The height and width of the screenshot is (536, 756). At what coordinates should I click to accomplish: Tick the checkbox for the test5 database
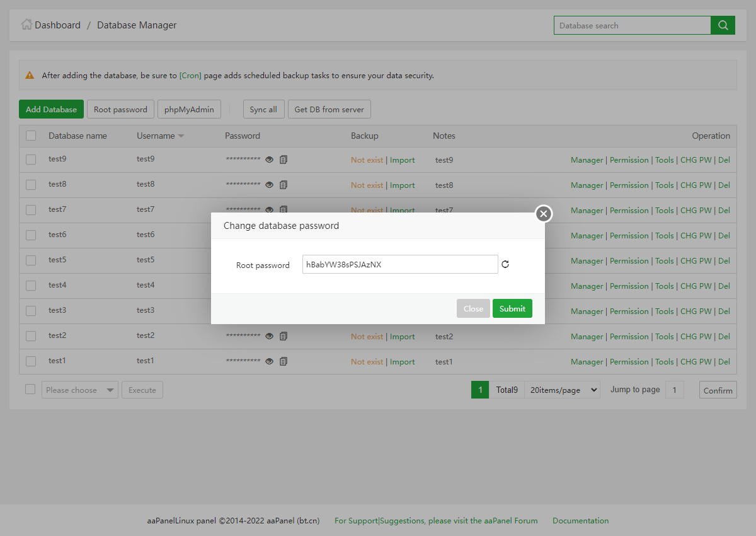point(31,260)
